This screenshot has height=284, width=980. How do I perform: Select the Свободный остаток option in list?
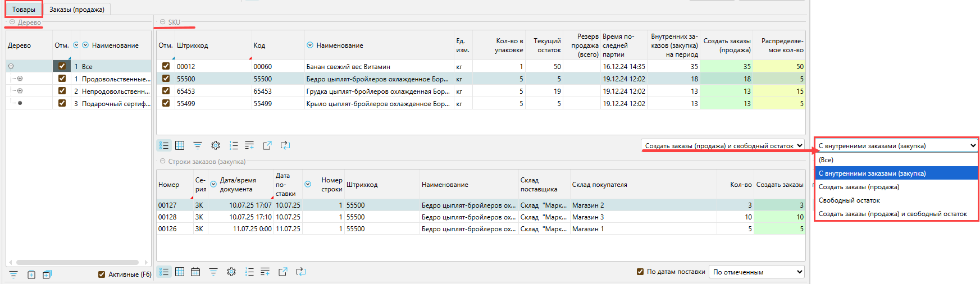click(849, 200)
